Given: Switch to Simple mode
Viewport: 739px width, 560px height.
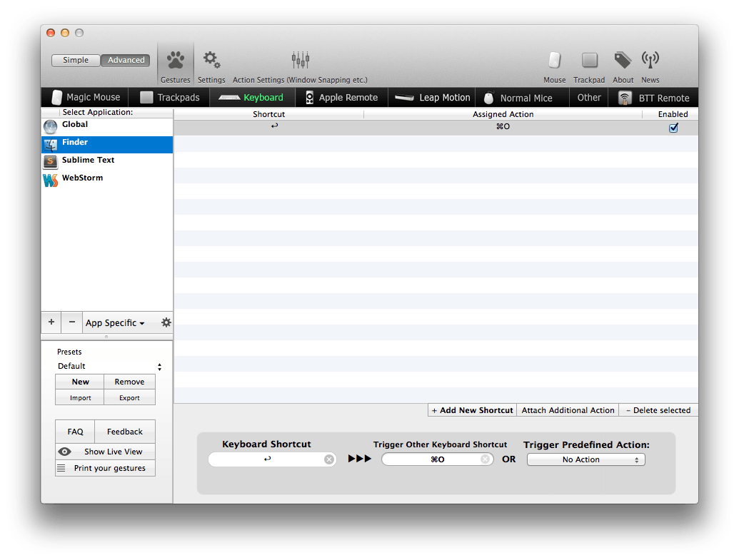Looking at the screenshot, I should pyautogui.click(x=76, y=61).
